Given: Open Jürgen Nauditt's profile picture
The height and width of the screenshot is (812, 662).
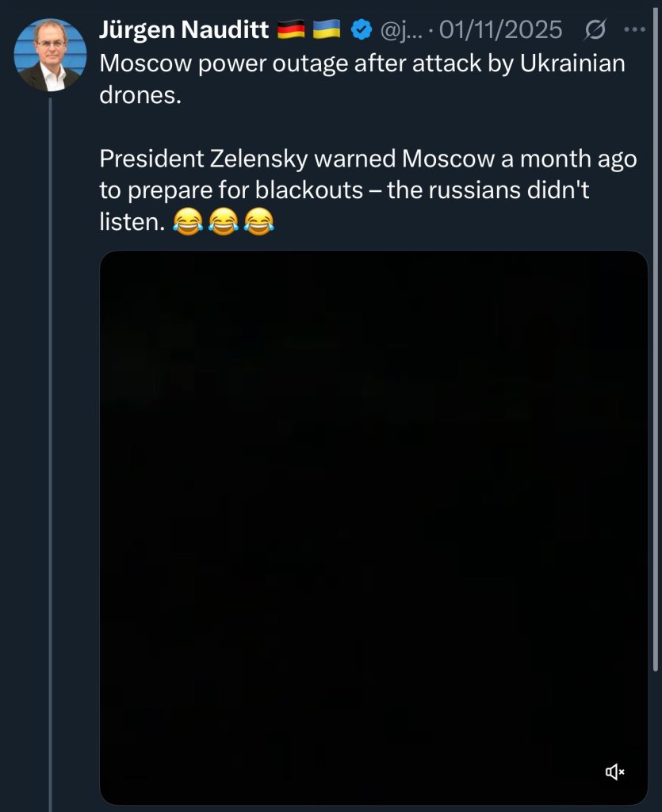Looking at the screenshot, I should 50,54.
